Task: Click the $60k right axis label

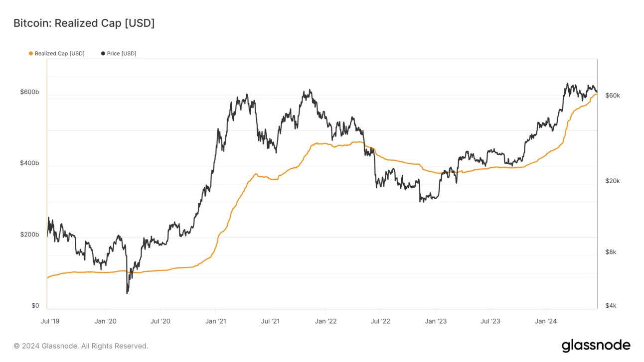Action: [612, 96]
